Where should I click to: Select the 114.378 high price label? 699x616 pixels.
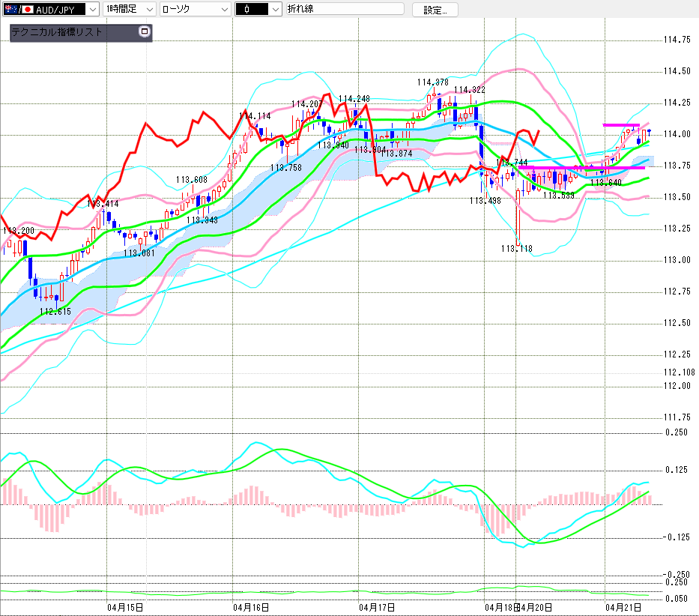click(432, 82)
